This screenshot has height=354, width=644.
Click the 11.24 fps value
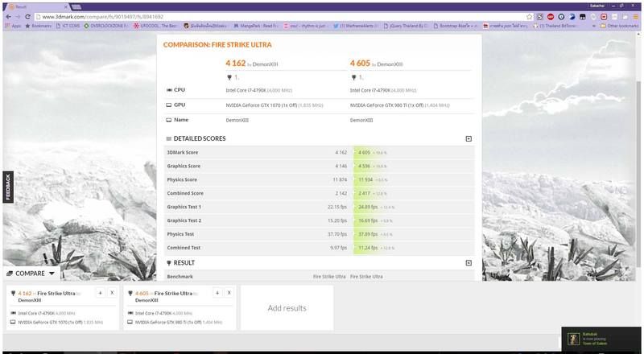pos(368,248)
